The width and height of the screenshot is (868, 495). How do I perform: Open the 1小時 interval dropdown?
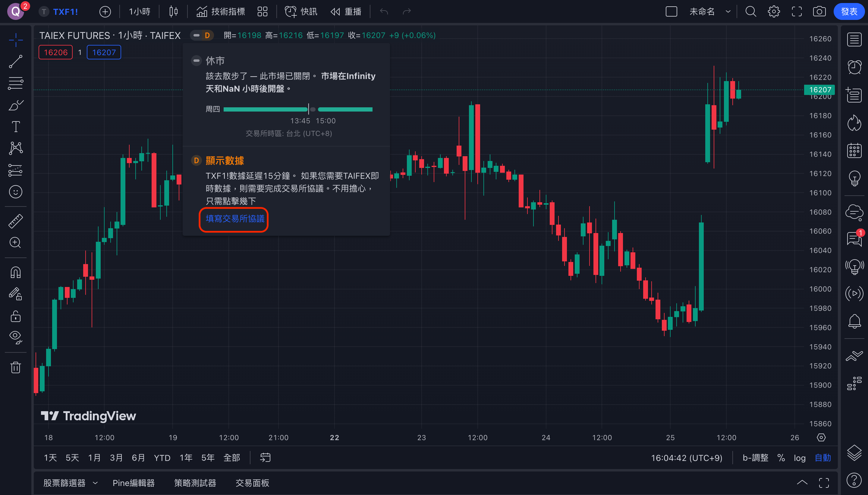point(139,11)
